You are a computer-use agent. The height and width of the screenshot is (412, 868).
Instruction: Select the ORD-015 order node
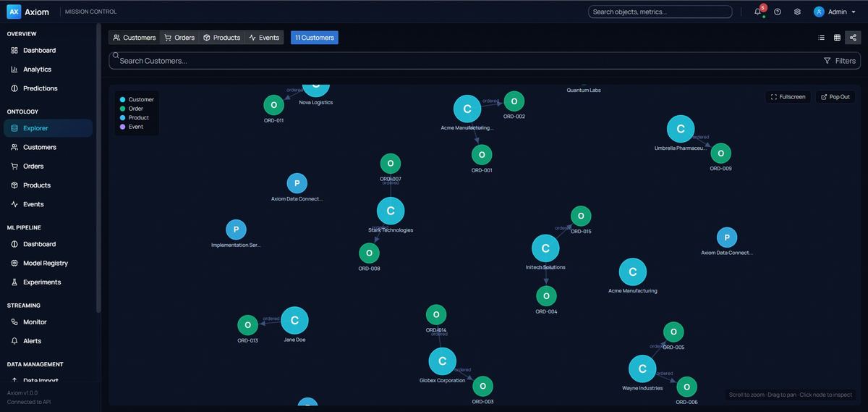pyautogui.click(x=581, y=216)
